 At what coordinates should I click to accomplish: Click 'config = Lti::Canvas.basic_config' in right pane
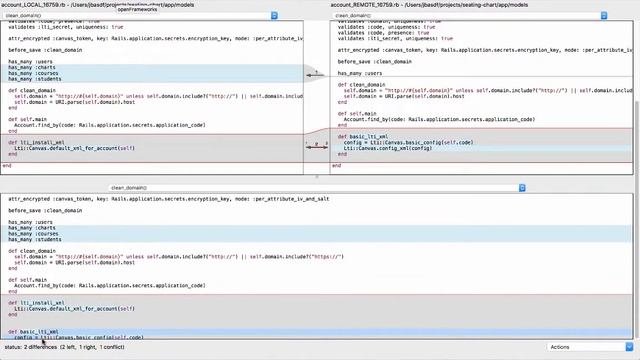pos(409,142)
